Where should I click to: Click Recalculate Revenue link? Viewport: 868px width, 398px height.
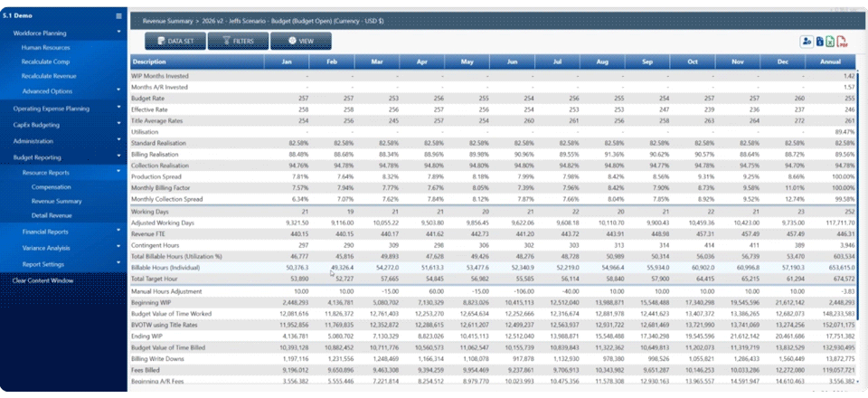(x=49, y=76)
